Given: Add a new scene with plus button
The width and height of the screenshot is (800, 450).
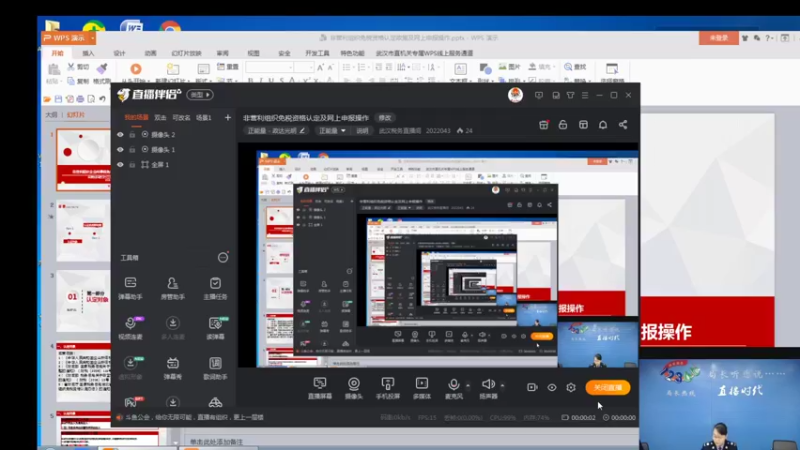Looking at the screenshot, I should pos(228,117).
